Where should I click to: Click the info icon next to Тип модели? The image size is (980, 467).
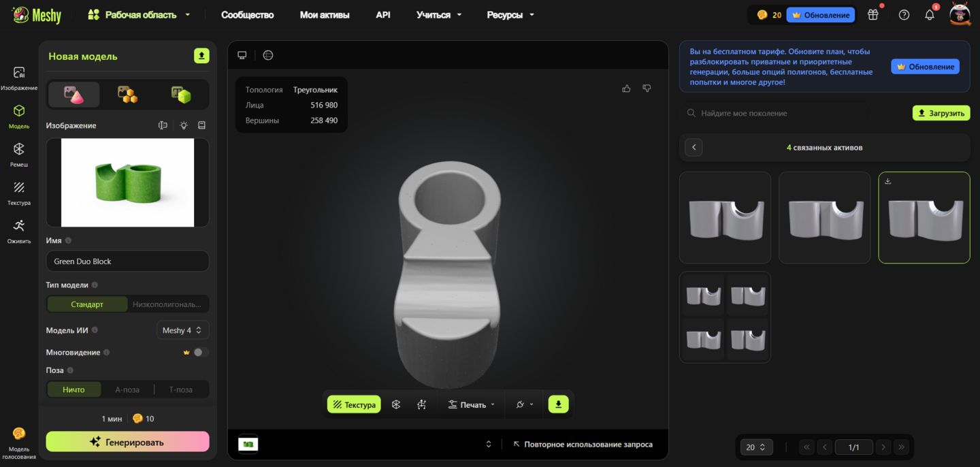click(95, 285)
